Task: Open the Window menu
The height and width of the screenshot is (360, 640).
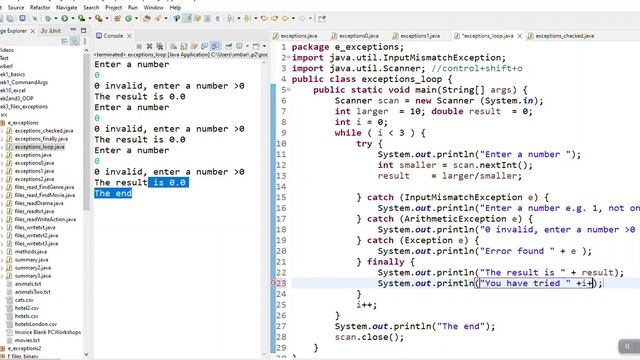Action: pyautogui.click(x=153, y=7)
